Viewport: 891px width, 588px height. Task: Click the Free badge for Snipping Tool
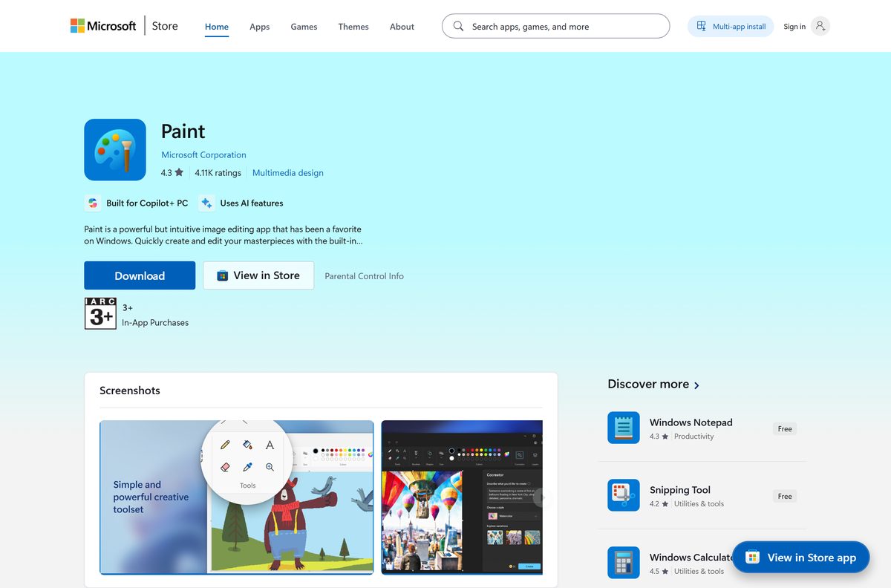(x=785, y=496)
